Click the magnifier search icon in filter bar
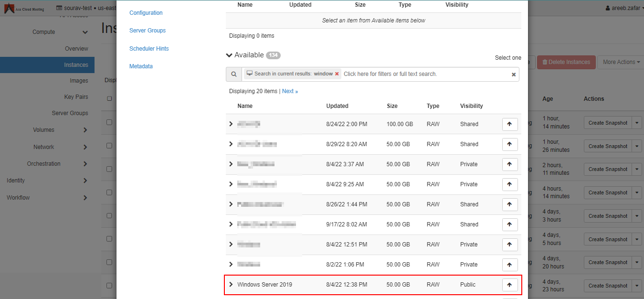Screen dimensions: 644x299 click(233, 74)
